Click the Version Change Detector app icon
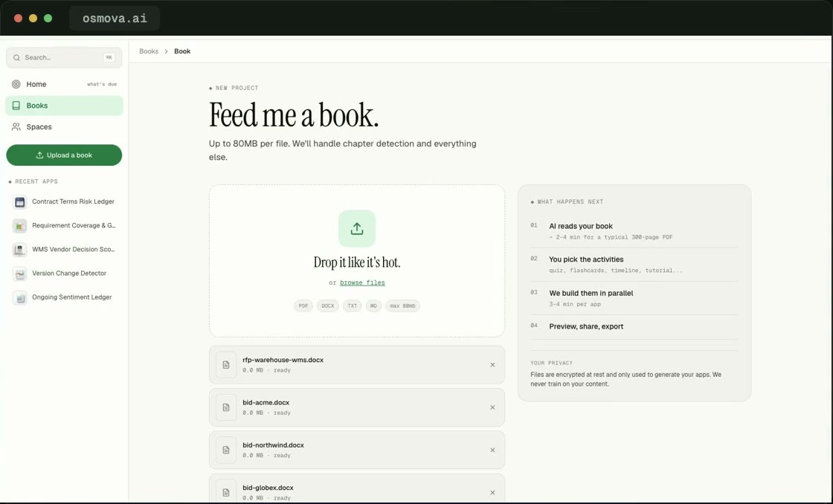 click(x=19, y=274)
